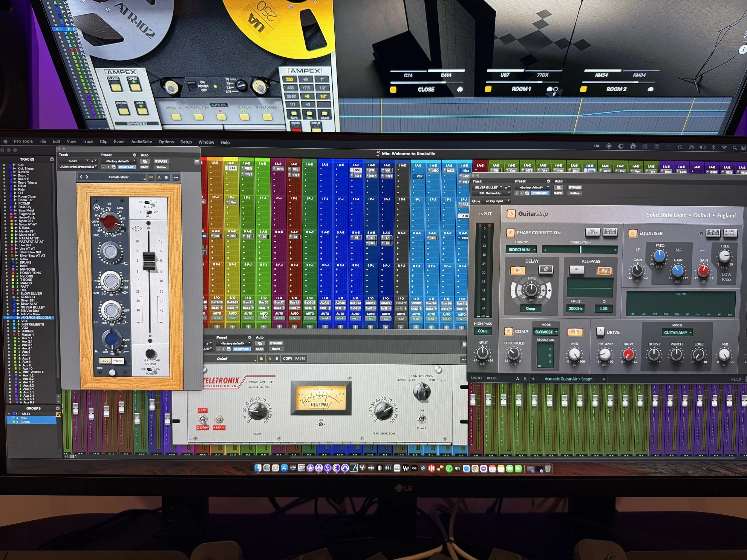747x560 pixels.
Task: Click the volume icon in the menu bar
Action: (x=703, y=147)
